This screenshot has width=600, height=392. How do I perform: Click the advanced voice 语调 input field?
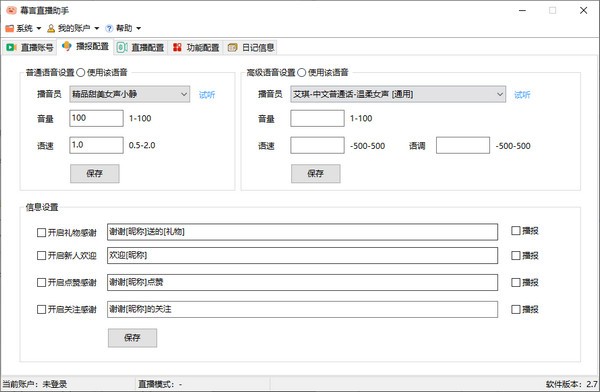coord(463,145)
